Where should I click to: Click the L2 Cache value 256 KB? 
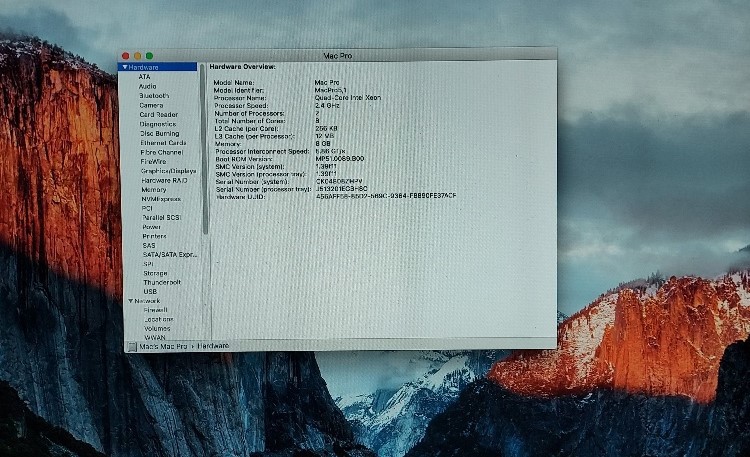coord(326,128)
